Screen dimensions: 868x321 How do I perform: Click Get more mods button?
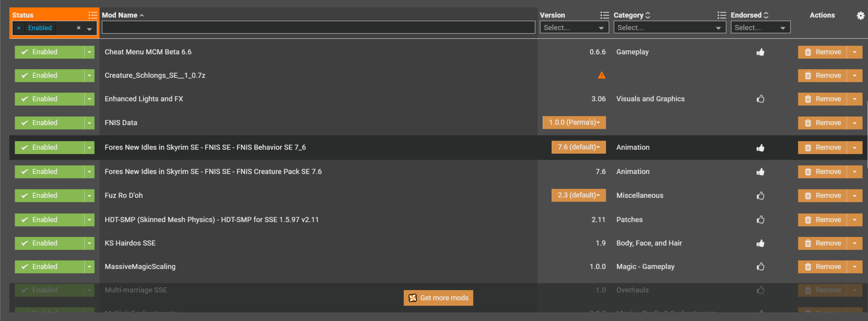coord(438,298)
